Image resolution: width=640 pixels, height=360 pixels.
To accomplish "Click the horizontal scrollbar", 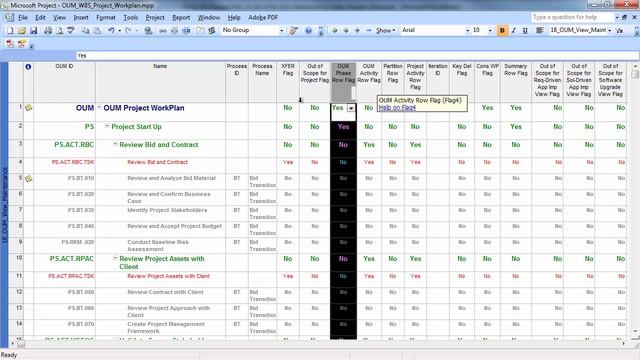I will click(321, 343).
